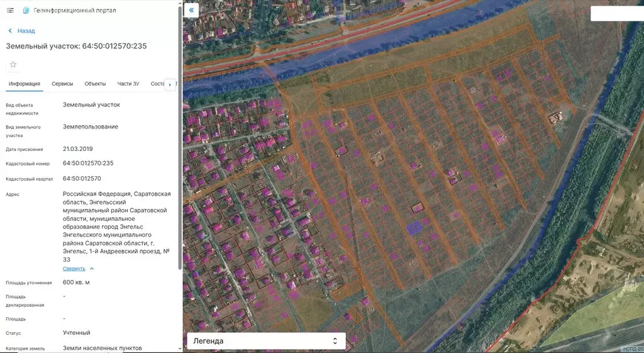Viewport: 644px width, 353px height.
Task: Open the partially visible Состав tab
Action: (x=157, y=84)
